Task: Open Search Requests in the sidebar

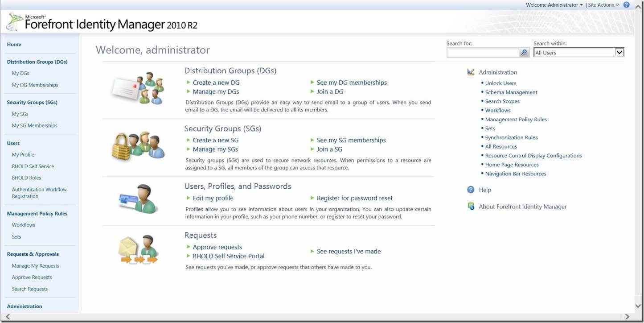Action: click(30, 289)
